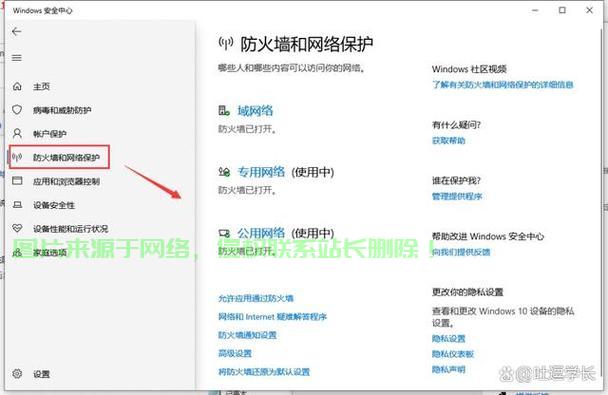Click the 获取帮助 link

[449, 140]
